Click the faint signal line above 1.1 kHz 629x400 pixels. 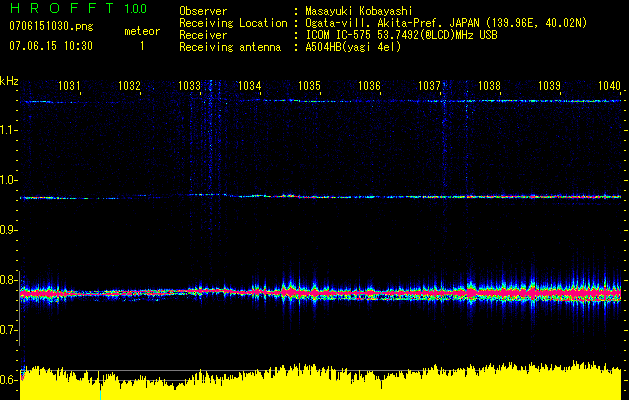coord(321,101)
